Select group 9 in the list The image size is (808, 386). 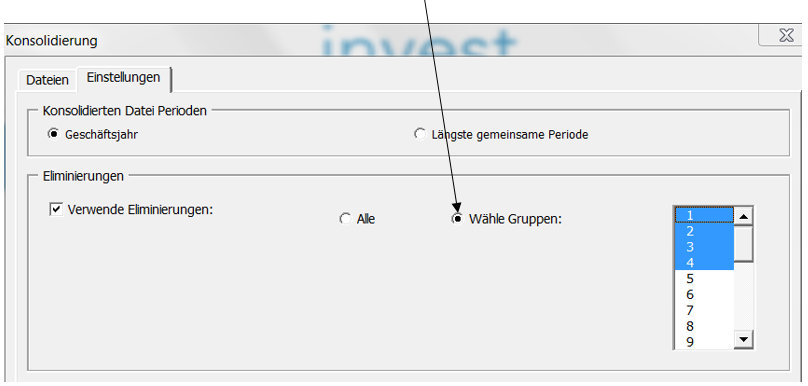click(x=704, y=342)
